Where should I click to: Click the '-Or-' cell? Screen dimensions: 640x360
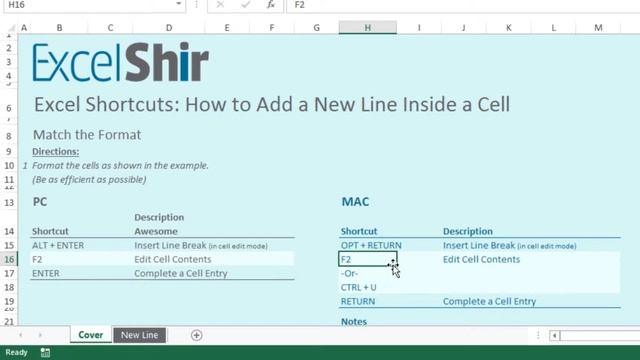(x=349, y=273)
